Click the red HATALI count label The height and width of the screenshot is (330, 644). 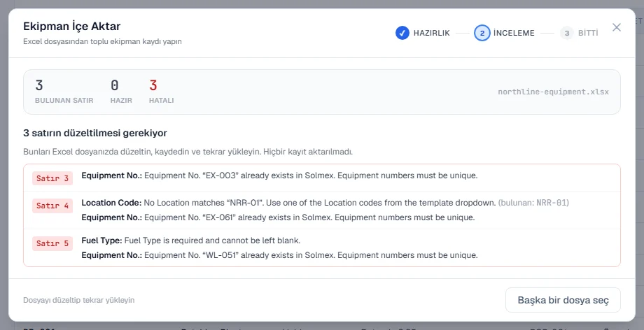pyautogui.click(x=162, y=100)
